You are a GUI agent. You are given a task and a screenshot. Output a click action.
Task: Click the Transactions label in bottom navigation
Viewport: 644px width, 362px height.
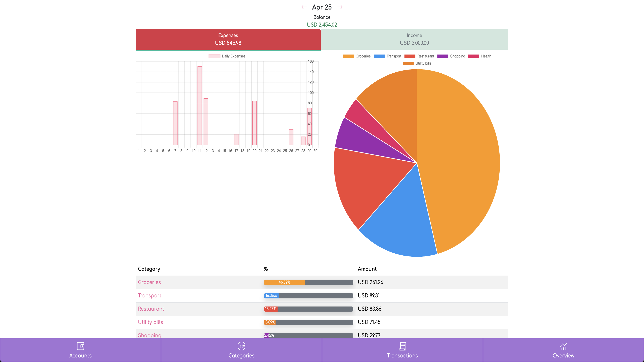click(x=402, y=355)
